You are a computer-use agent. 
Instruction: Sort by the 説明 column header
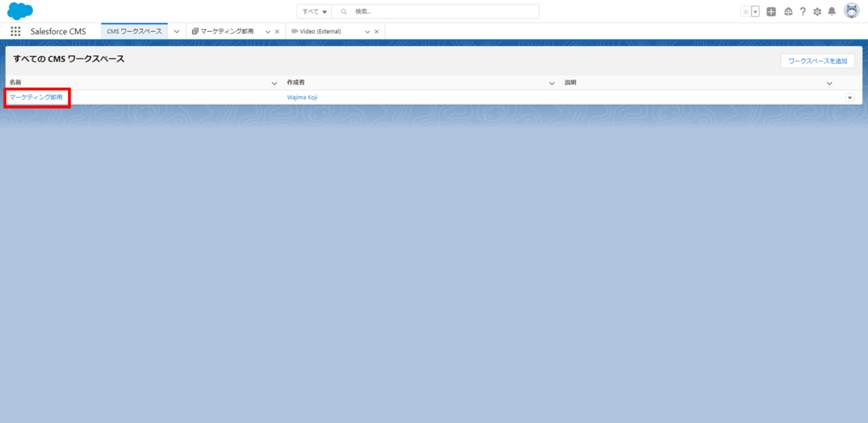point(571,83)
